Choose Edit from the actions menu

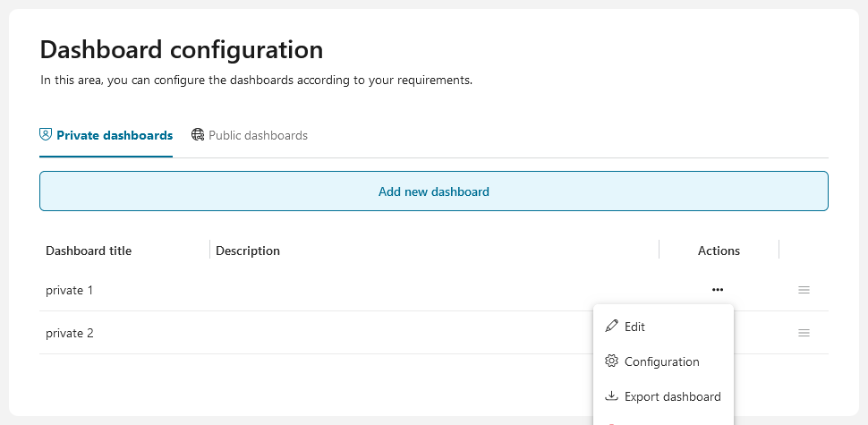[x=634, y=327]
